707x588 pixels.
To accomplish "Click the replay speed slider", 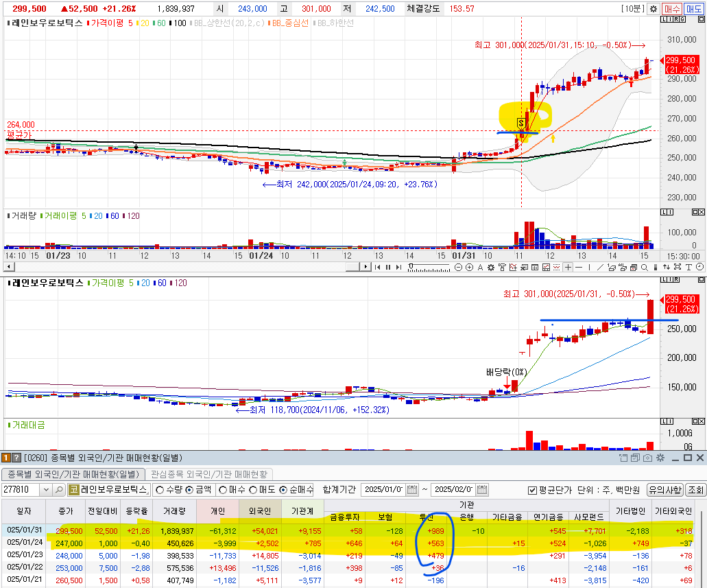I will point(429,267).
